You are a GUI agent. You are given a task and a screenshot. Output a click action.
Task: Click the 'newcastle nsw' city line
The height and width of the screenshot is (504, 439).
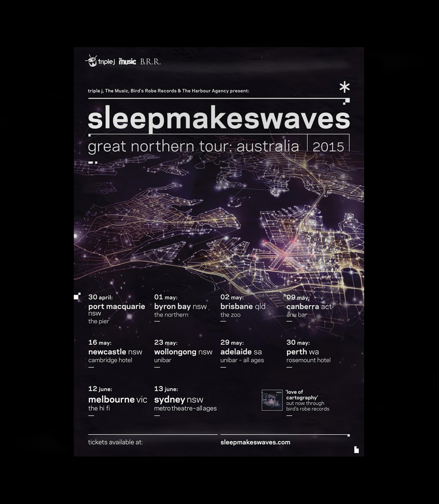point(115,352)
